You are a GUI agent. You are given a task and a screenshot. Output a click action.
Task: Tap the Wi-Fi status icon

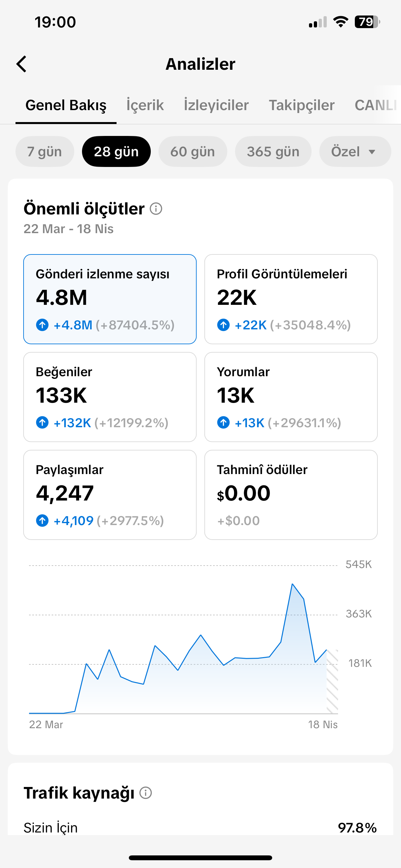341,22
